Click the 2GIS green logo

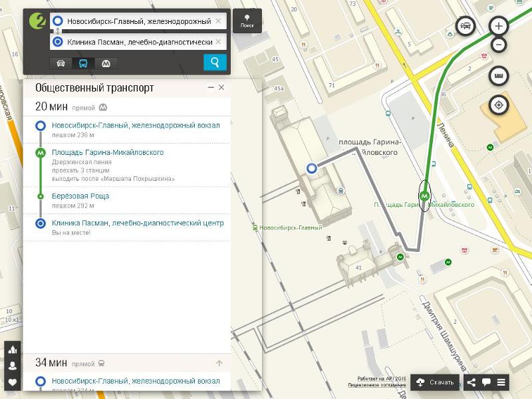(37, 21)
